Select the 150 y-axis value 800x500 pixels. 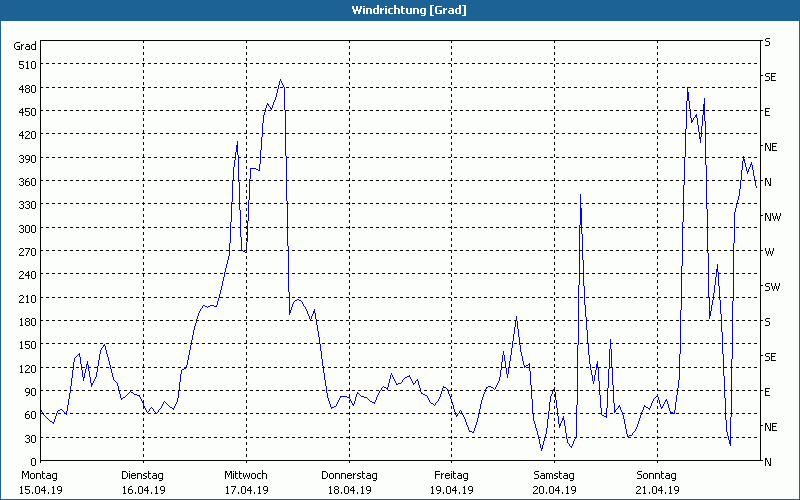click(x=28, y=345)
